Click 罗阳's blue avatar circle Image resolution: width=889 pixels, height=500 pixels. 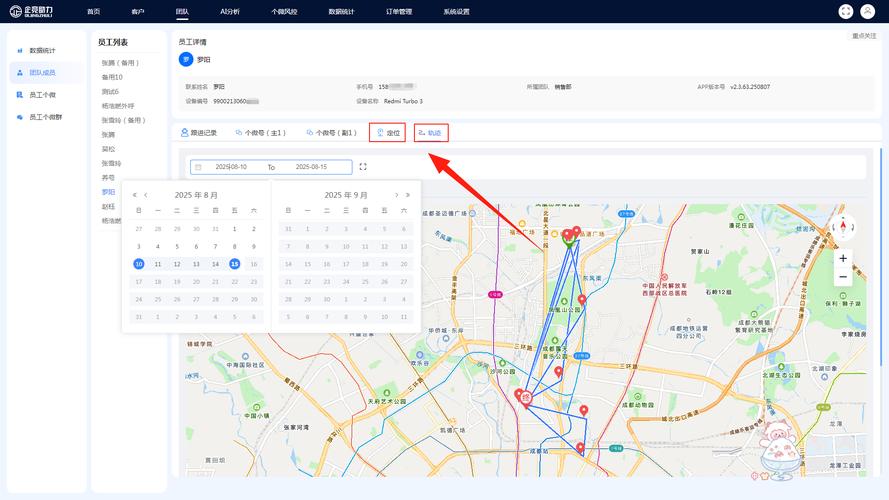pyautogui.click(x=186, y=60)
